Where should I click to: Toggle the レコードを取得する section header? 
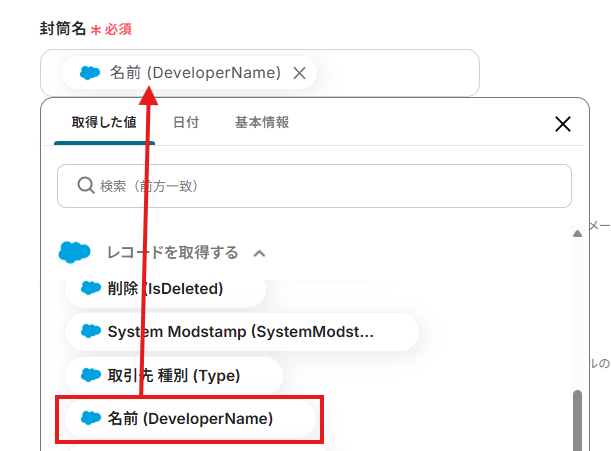pos(172,253)
